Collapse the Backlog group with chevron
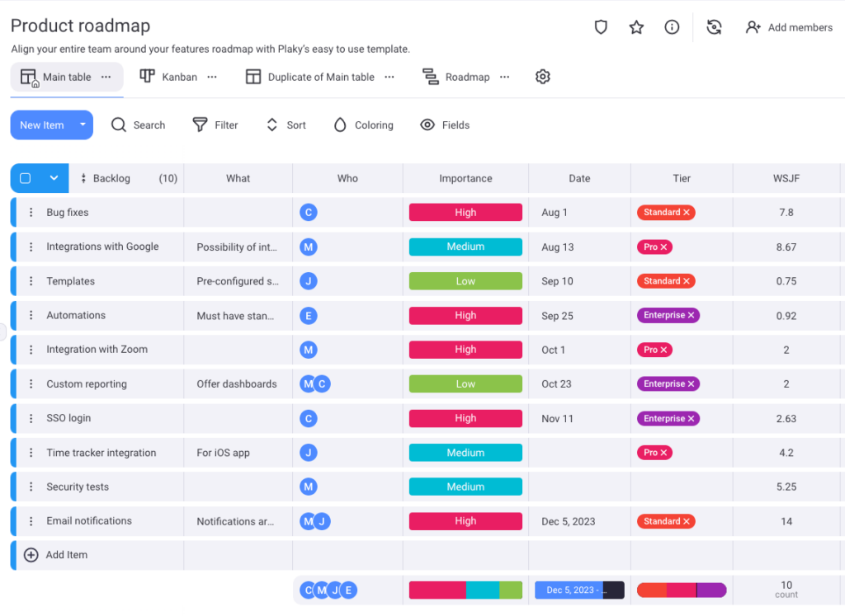The width and height of the screenshot is (845, 616). [54, 178]
